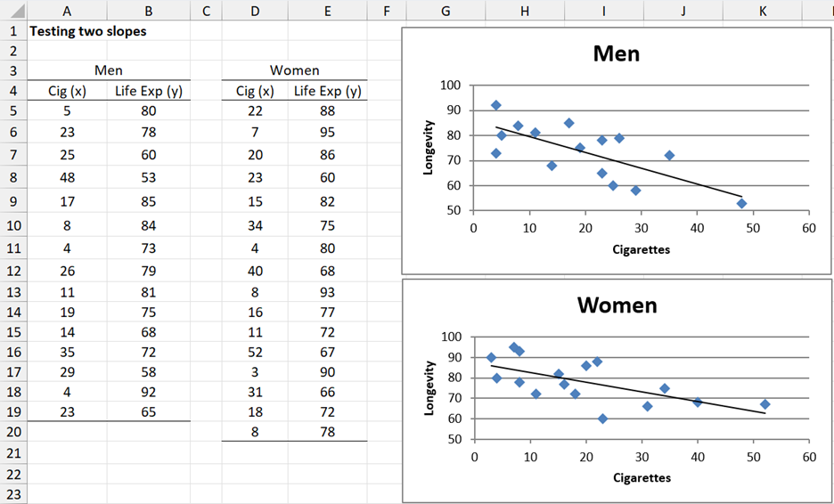Click the Men chart point at 48 cigarettes
Viewport: 834px width, 504px height.
tap(741, 204)
